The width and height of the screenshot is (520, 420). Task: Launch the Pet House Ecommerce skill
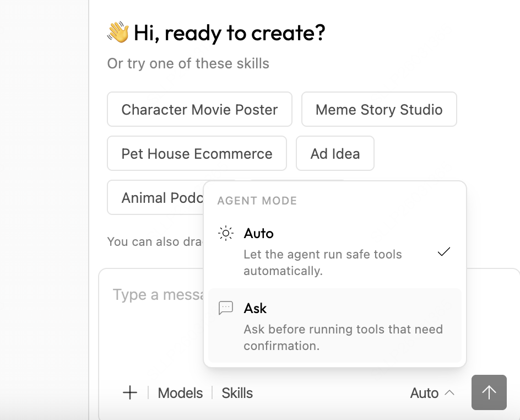point(197,153)
